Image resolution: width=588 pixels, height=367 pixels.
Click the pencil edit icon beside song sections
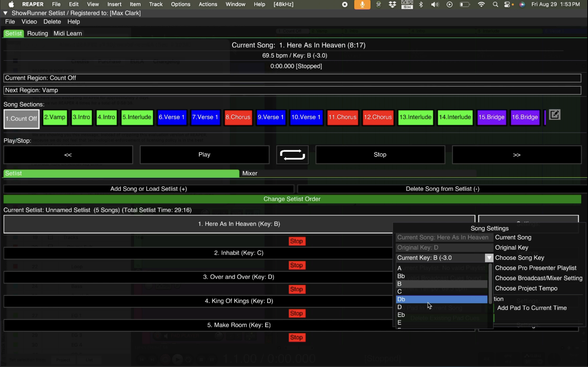pos(555,114)
